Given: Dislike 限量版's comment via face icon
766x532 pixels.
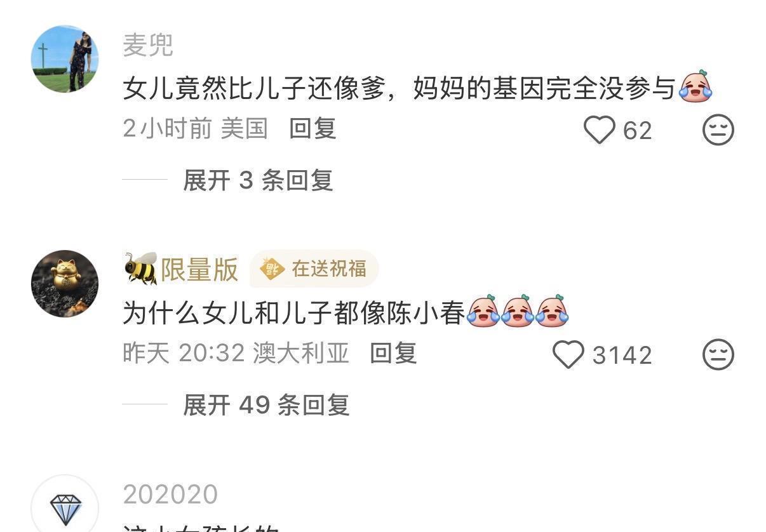Looking at the screenshot, I should pyautogui.click(x=718, y=354).
